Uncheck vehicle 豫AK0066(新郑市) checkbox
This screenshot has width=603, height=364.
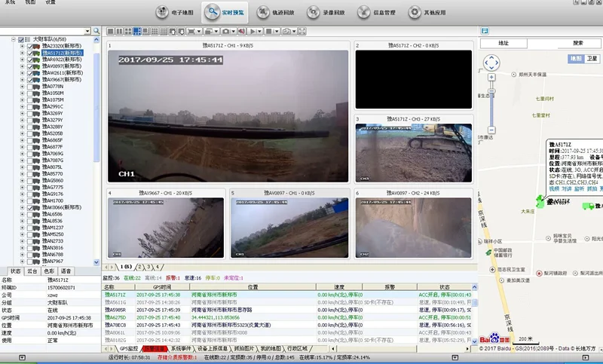[x=29, y=207]
